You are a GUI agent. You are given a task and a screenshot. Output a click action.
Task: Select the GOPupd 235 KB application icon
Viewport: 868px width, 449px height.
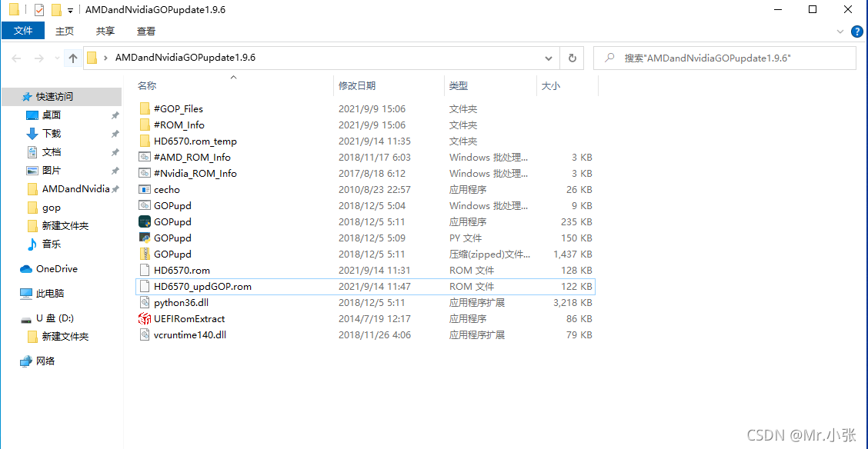pyautogui.click(x=145, y=221)
